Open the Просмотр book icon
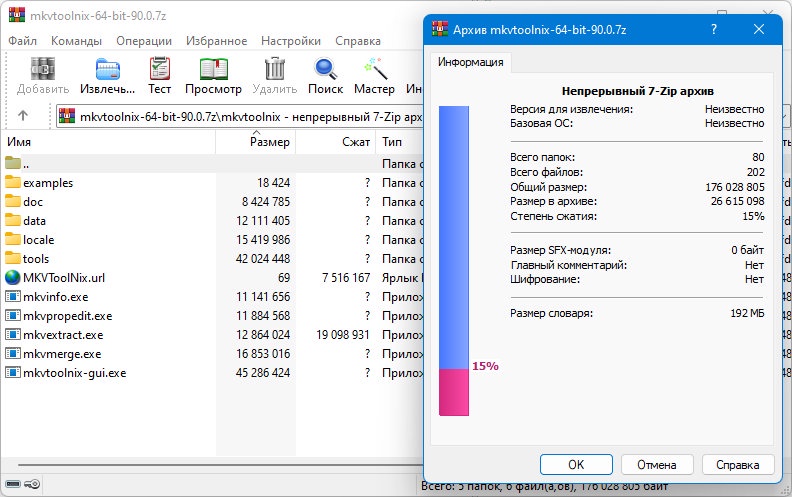 click(x=214, y=69)
